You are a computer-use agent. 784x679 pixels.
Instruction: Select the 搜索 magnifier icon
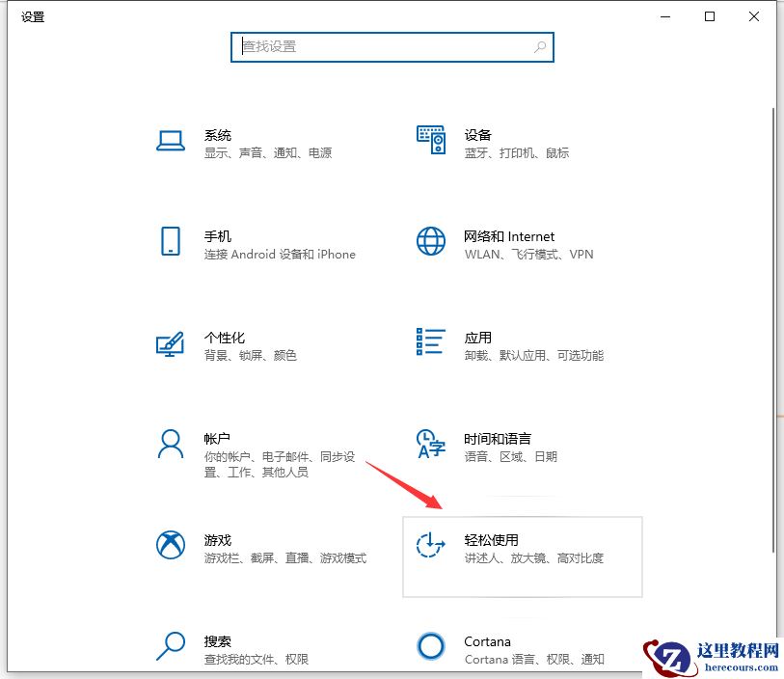tap(171, 646)
